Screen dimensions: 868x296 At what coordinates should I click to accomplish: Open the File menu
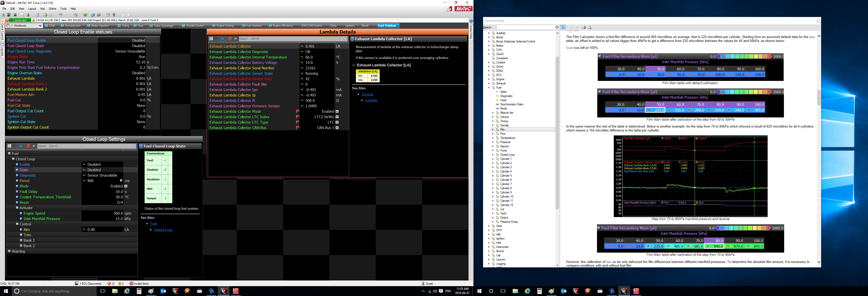[4, 9]
